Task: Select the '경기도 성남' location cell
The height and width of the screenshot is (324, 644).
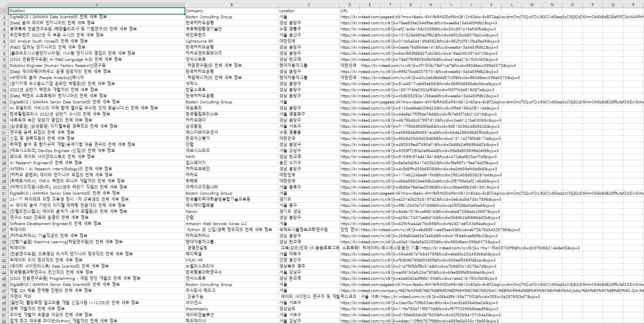Action: pos(309,212)
